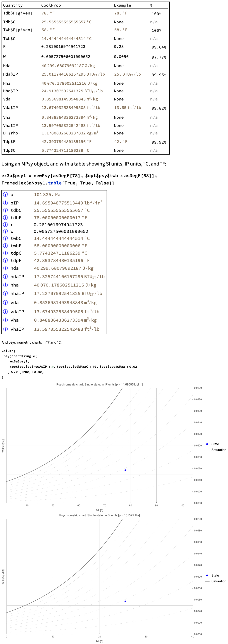The height and width of the screenshot is (644, 228).
Task: Click the blue state point in IP chart
Action: point(125,470)
